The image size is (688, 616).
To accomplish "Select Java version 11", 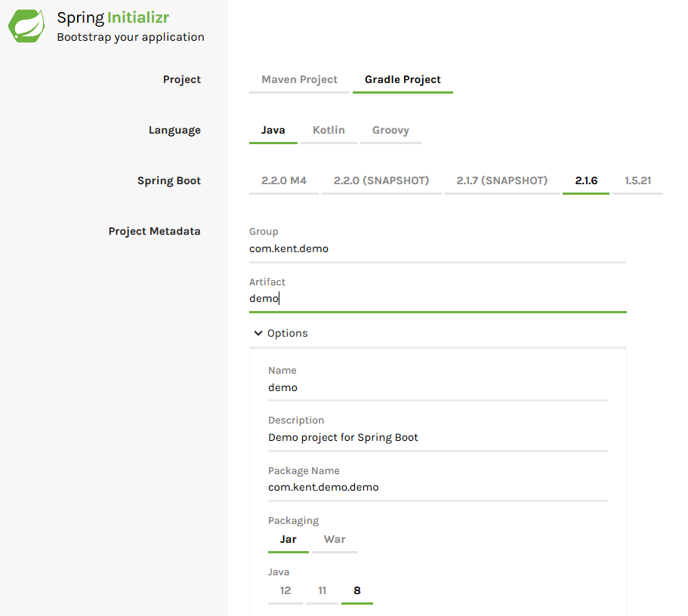I will click(x=322, y=591).
